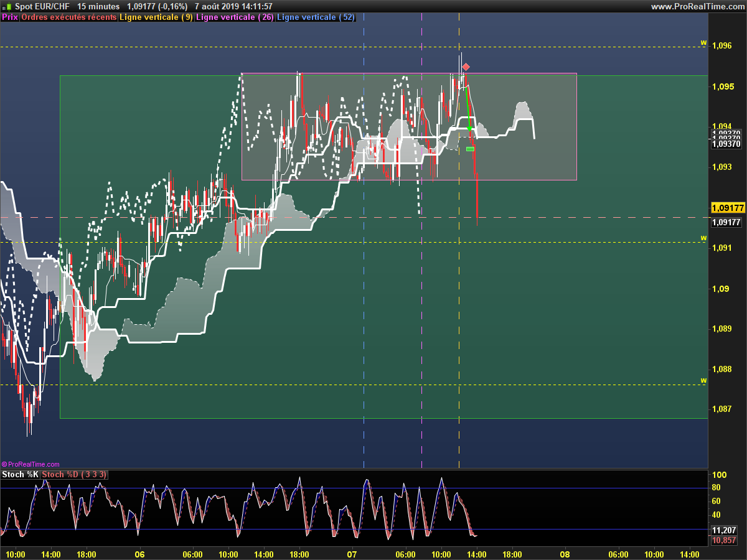Click the green candlestick icon beside Spot EUR/CHF
Image resolution: width=747 pixels, height=560 pixels.
pos(6,6)
